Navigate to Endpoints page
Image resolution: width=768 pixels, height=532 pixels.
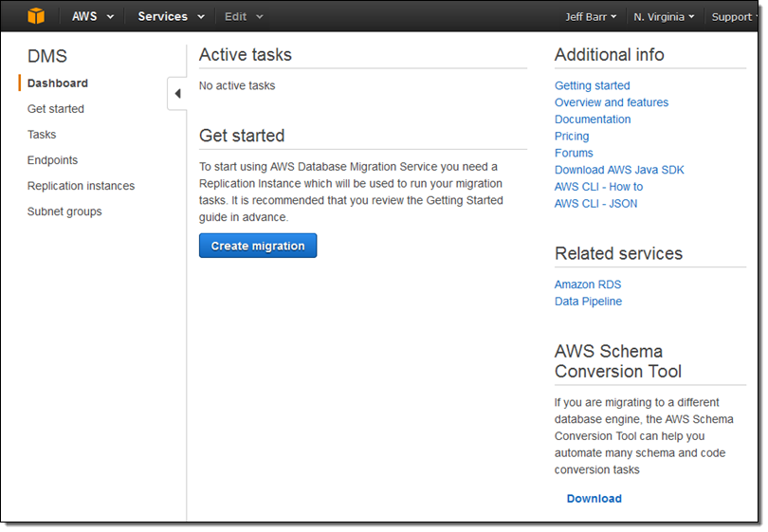pos(53,160)
